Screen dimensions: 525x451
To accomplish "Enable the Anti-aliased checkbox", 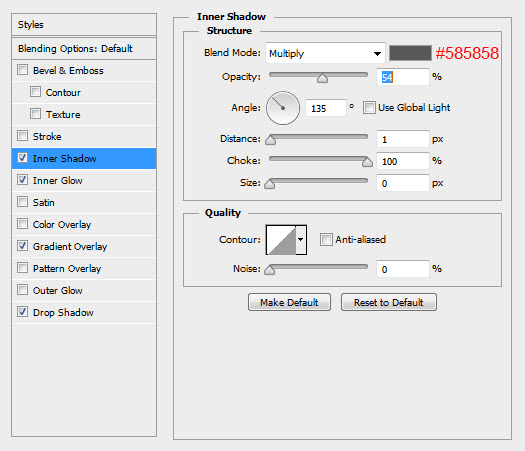I will (326, 240).
